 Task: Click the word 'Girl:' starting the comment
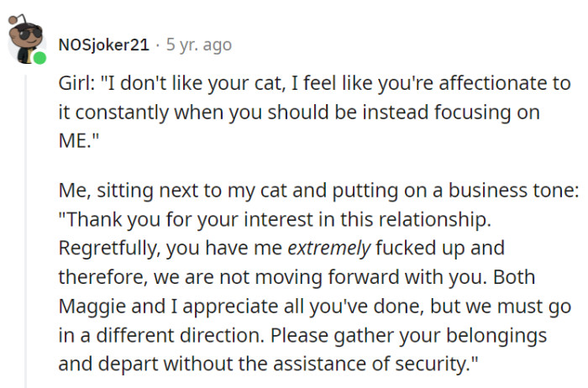[80, 84]
